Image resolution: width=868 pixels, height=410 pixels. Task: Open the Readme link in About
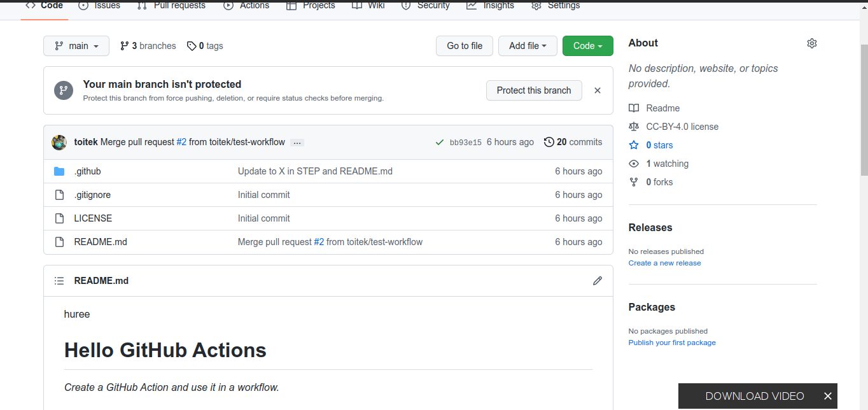pos(662,108)
